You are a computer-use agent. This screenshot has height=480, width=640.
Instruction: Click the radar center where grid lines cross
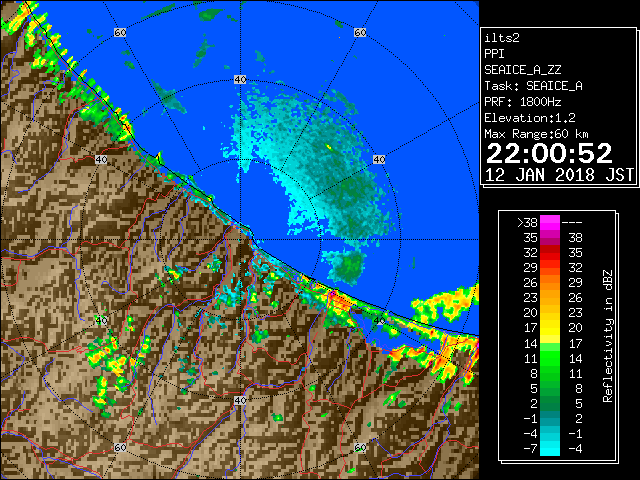coord(240,240)
